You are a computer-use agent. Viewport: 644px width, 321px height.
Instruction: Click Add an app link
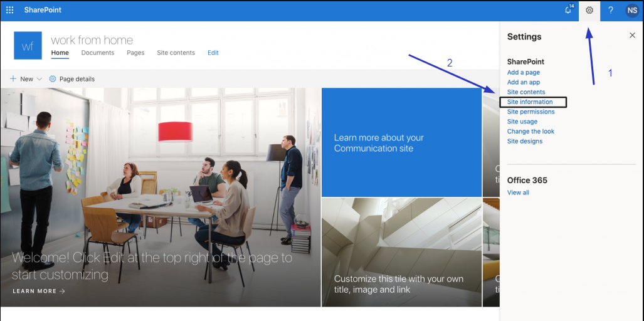coord(524,82)
